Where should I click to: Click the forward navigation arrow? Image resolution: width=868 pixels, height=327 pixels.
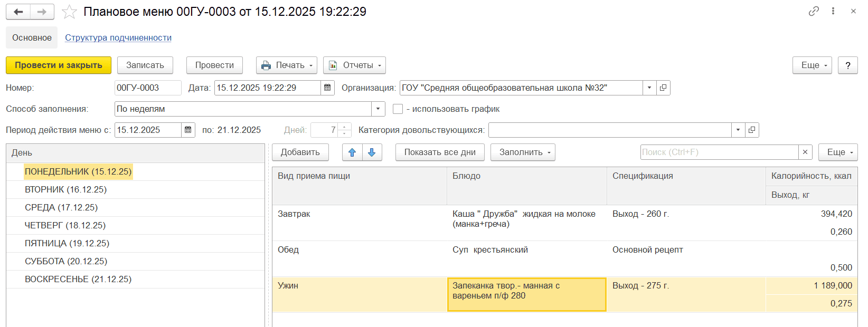(x=42, y=12)
